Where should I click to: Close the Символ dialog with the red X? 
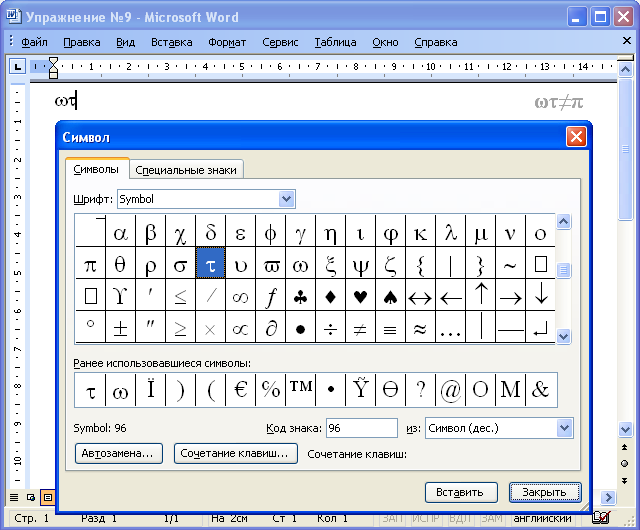576,136
